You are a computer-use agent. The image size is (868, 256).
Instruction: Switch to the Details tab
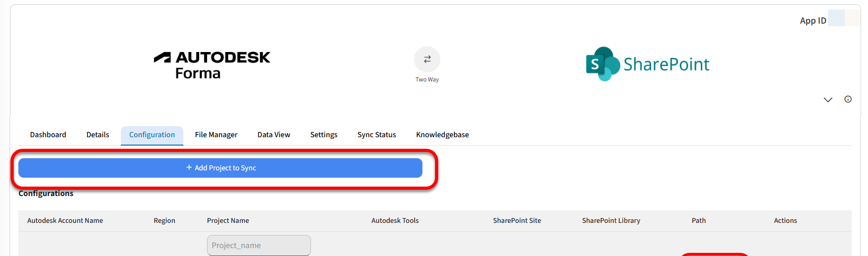pyautogui.click(x=98, y=135)
